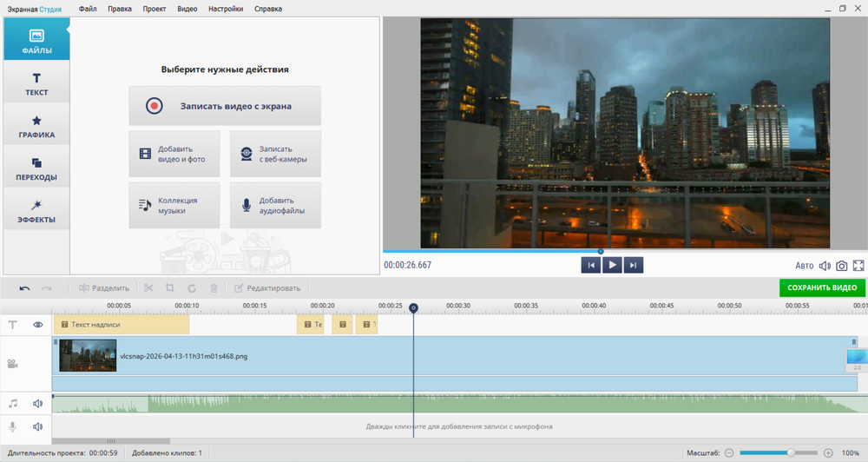This screenshot has height=462, width=868.
Task: Click the rotate icon in toolbar
Action: [192, 288]
